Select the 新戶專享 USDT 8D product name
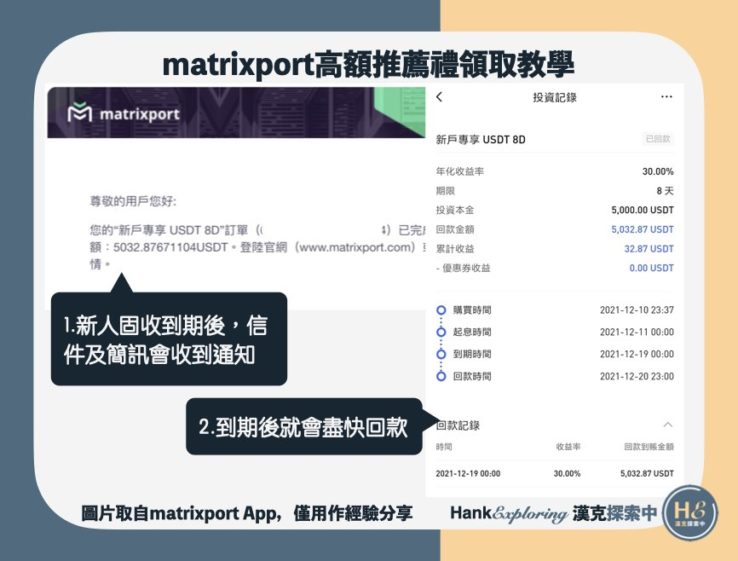Viewport: 738px width, 561px height. point(481,139)
